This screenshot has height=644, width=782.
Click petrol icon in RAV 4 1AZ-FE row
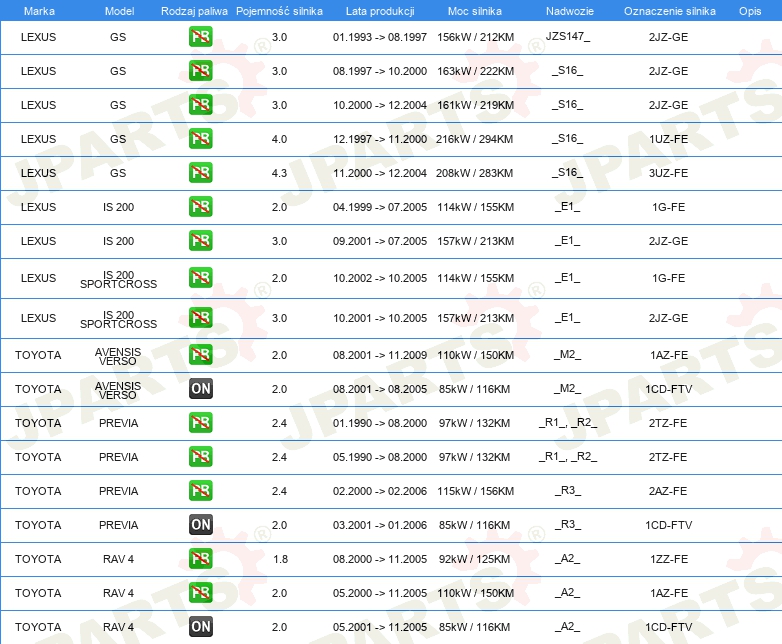click(x=200, y=593)
